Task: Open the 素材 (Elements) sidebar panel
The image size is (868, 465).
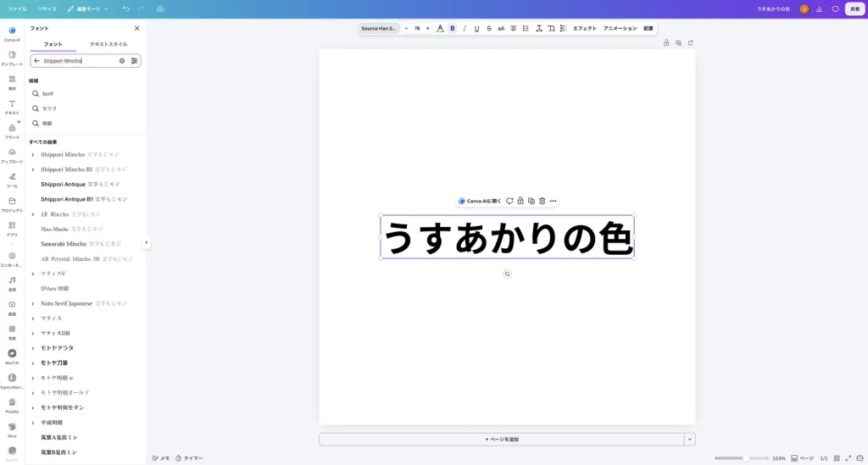Action: [12, 82]
